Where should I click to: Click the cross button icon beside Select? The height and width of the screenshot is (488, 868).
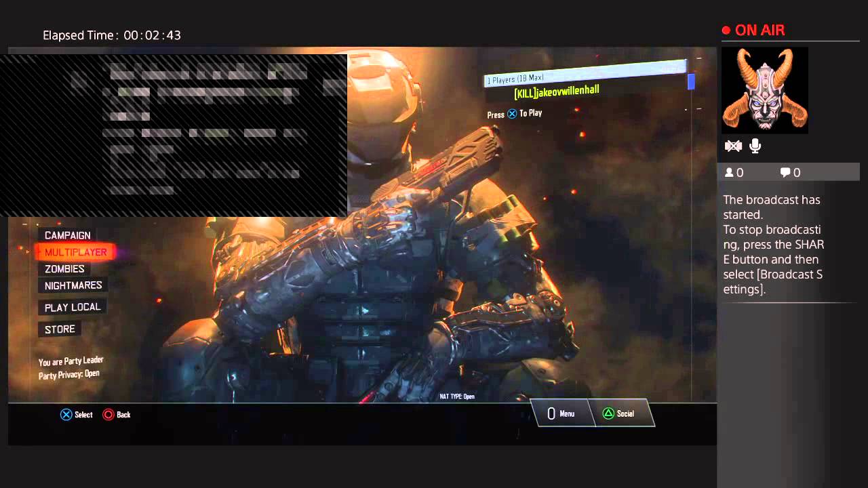tap(66, 414)
